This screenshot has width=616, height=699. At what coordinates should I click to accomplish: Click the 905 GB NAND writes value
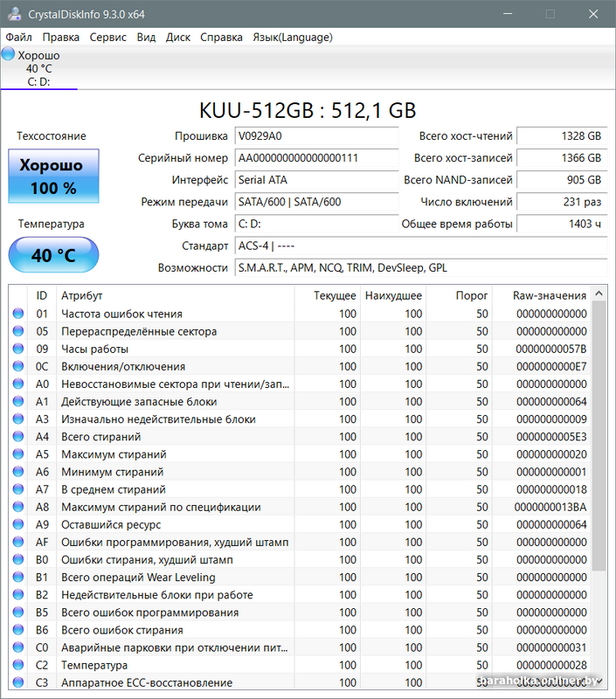click(562, 180)
